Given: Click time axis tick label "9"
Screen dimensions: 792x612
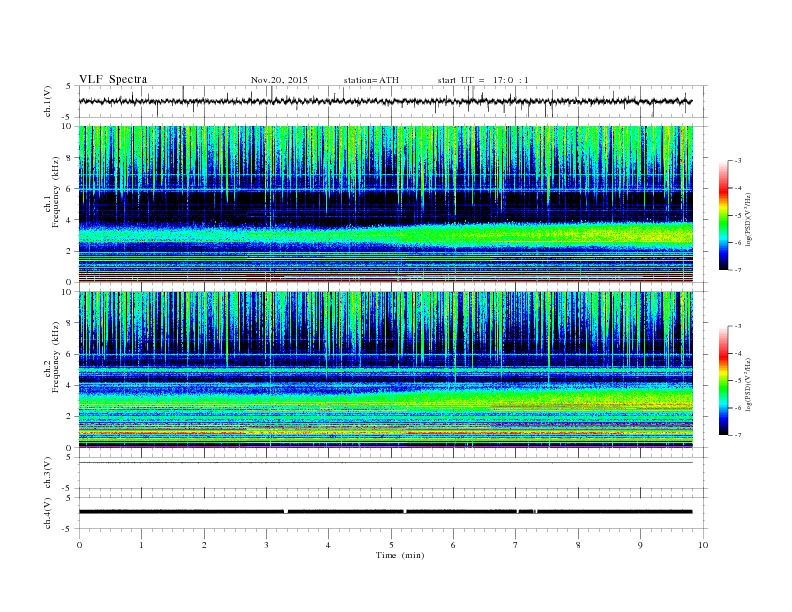Looking at the screenshot, I should (640, 545).
